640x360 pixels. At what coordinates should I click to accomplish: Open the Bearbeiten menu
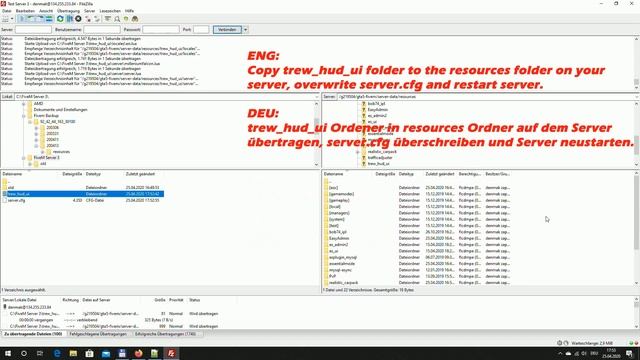25,11
